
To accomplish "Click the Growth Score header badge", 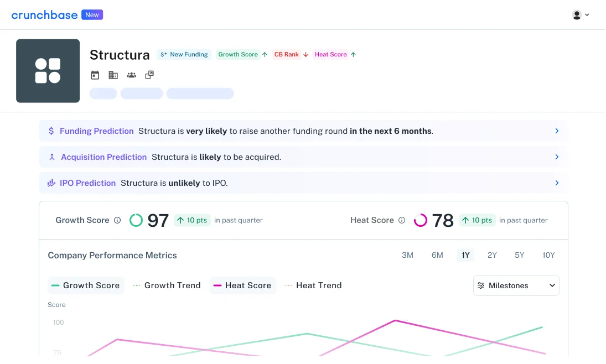I will click(237, 54).
